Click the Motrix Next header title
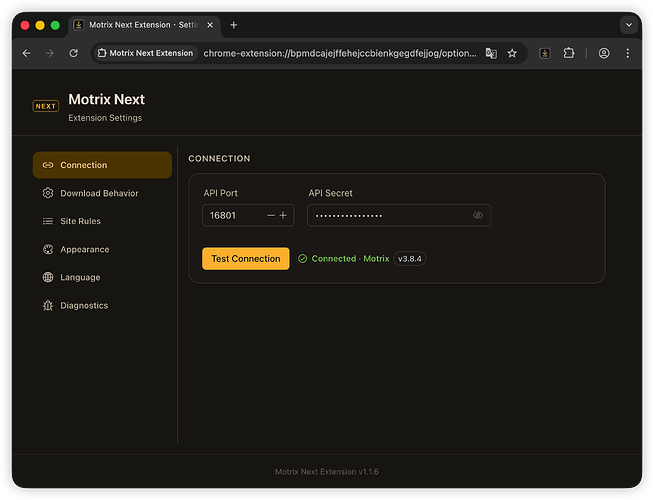The image size is (653, 500). coord(107,100)
